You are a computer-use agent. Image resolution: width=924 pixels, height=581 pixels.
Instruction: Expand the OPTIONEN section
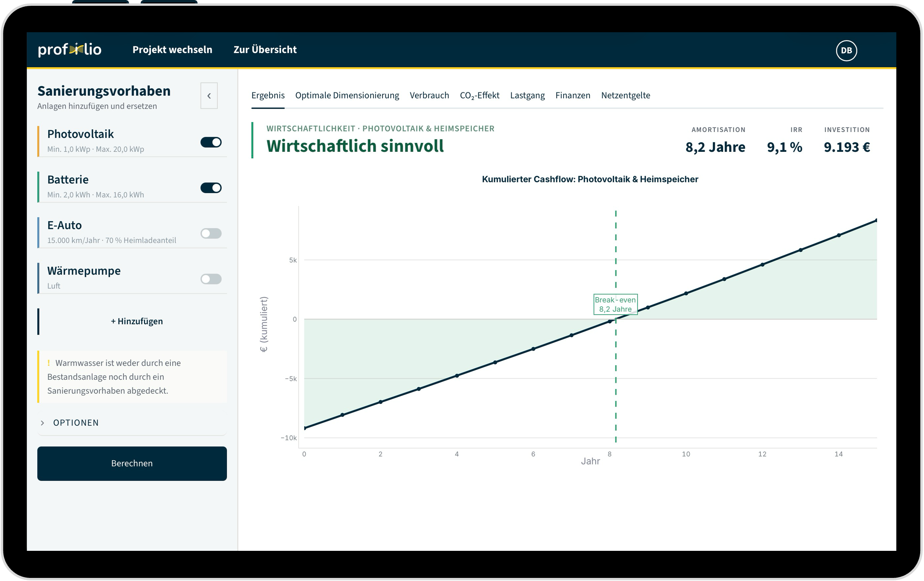click(x=132, y=423)
